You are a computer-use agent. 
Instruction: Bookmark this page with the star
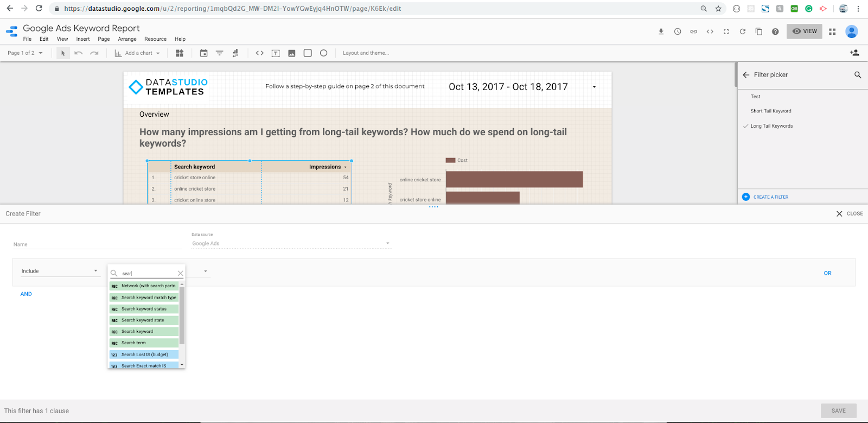point(718,9)
